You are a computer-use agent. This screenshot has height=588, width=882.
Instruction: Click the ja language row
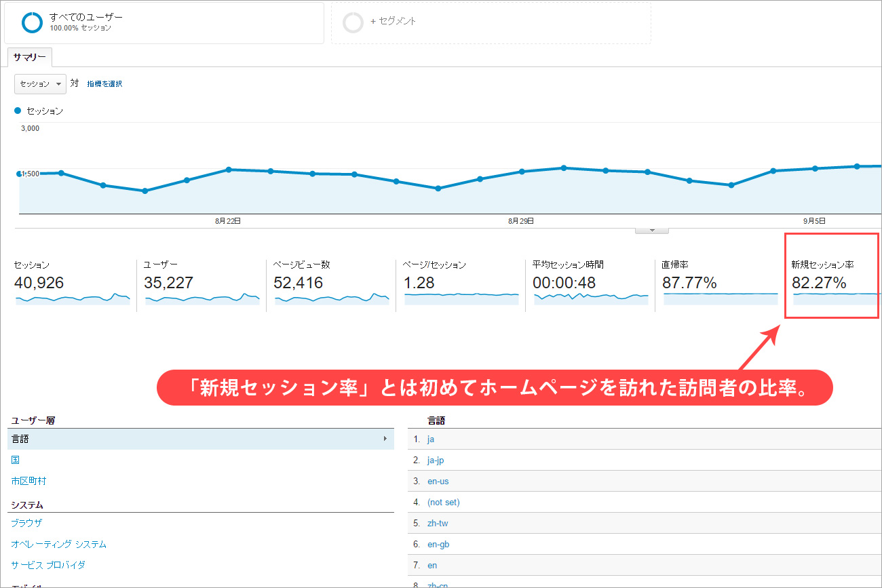click(645, 439)
